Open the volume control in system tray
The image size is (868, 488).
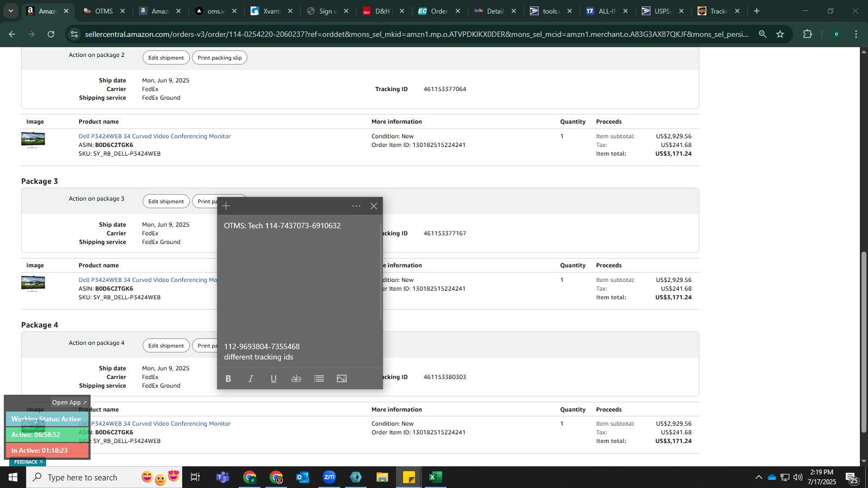tap(797, 477)
